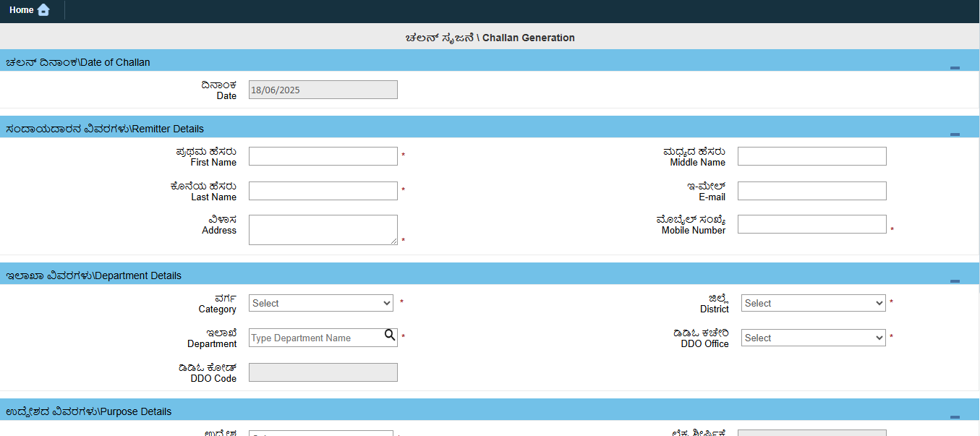Open the purpose Select dropdown
Viewport: 980px width, 436px height.
(320, 433)
